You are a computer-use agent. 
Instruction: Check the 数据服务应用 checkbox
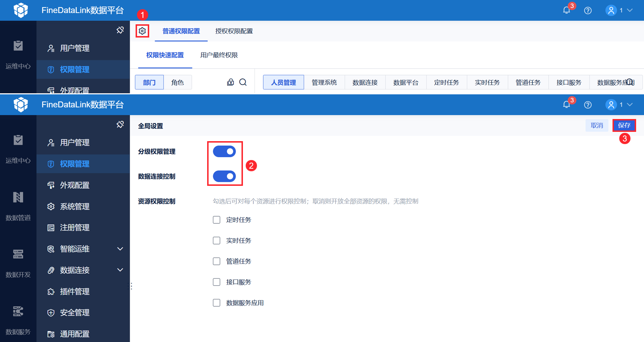click(x=216, y=303)
